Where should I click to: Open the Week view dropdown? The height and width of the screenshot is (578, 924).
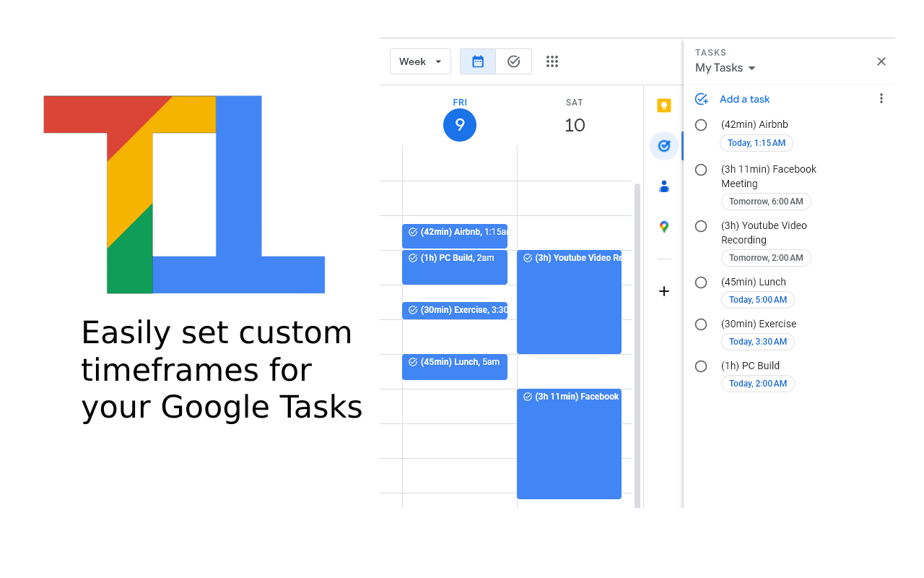(420, 61)
